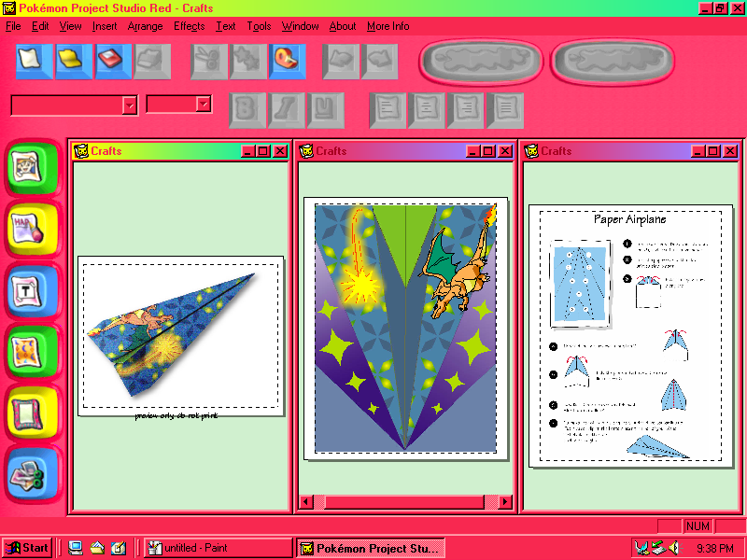Click the Start button on the taskbar
Image resolution: width=747 pixels, height=560 pixels.
click(x=28, y=548)
